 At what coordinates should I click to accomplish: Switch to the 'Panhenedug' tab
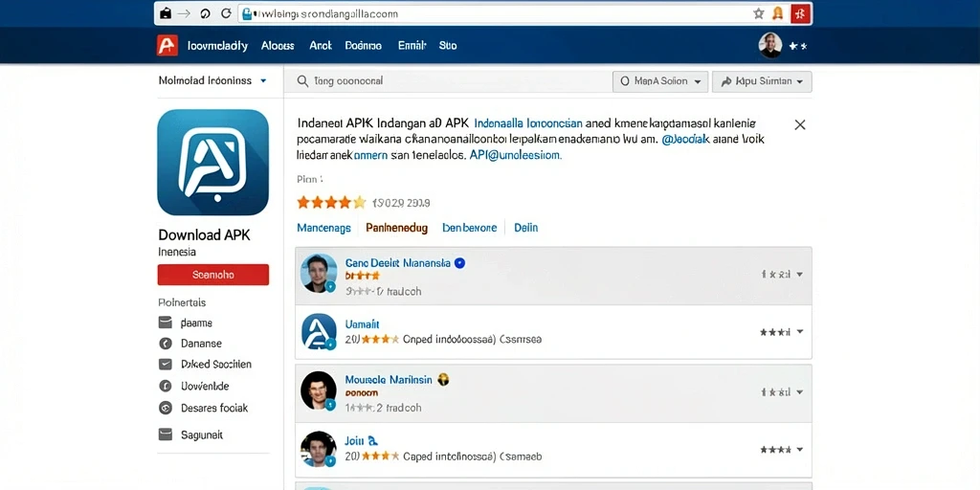click(x=397, y=228)
